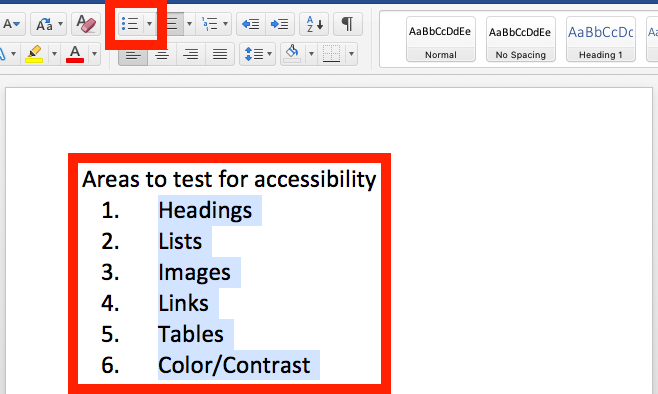The height and width of the screenshot is (394, 658).
Task: Decrease the paragraph indent
Action: [x=251, y=24]
